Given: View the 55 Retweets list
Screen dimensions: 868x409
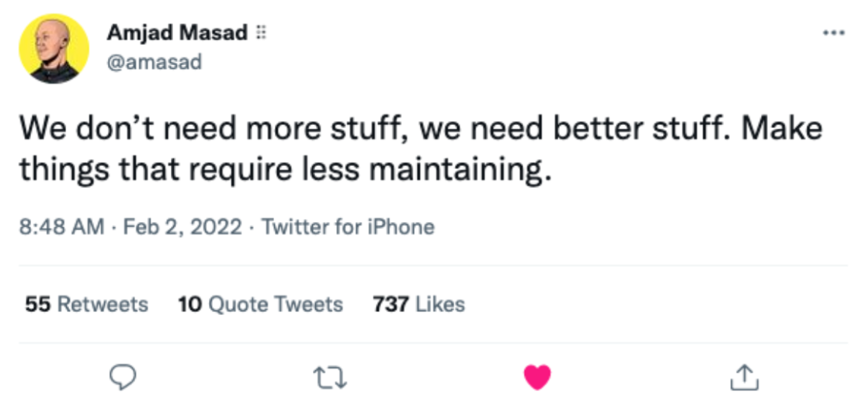Looking at the screenshot, I should tap(86, 304).
